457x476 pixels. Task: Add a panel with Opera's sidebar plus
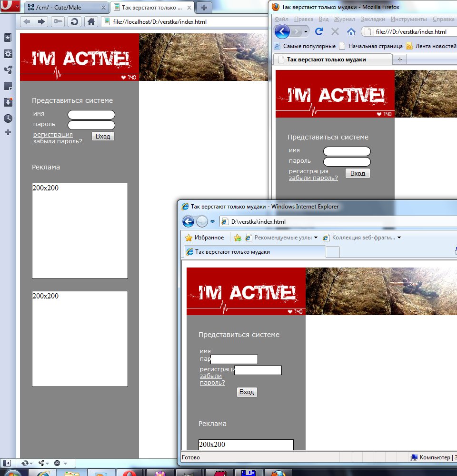[8, 132]
